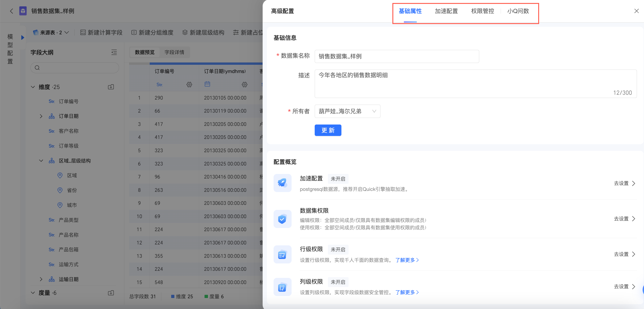Viewport: 644px width, 309px height.
Task: Collapse the 维度 ·25 group
Action: click(33, 87)
